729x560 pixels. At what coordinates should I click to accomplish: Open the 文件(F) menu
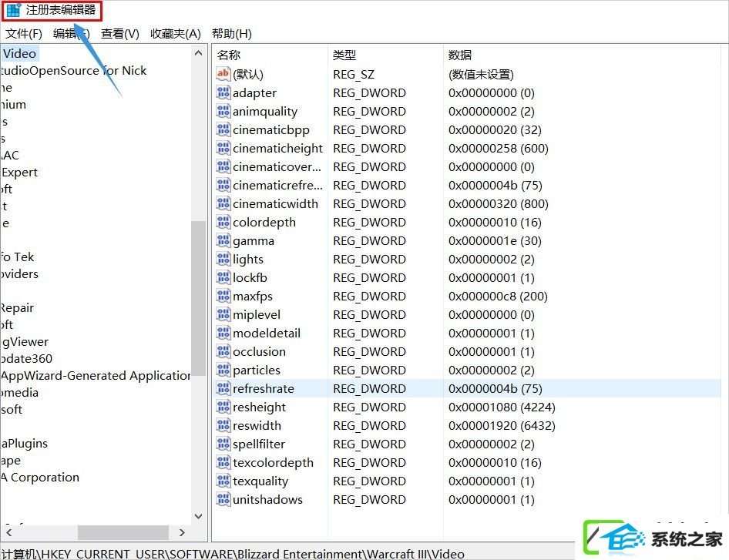tap(24, 33)
